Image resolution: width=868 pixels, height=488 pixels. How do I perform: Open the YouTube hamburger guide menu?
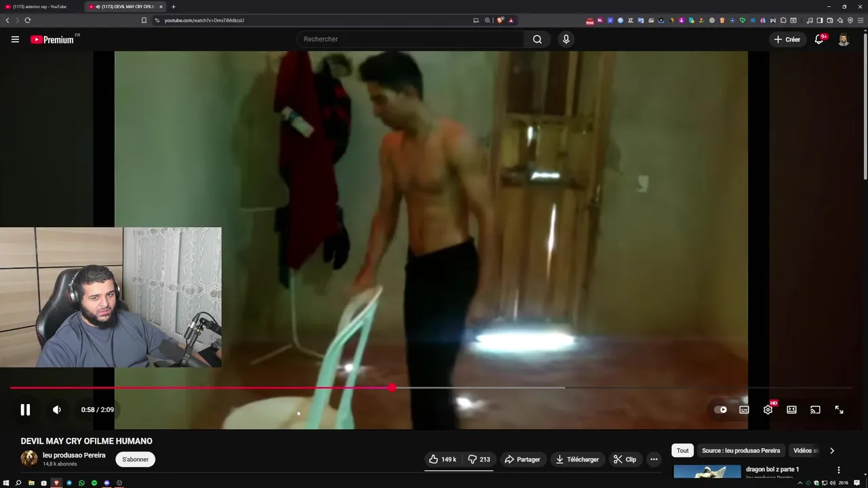pos(15,39)
